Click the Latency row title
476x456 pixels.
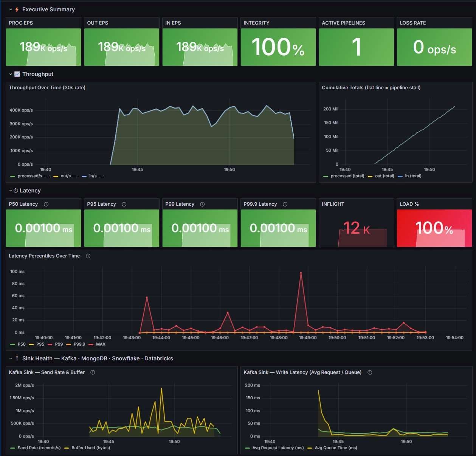coord(30,191)
